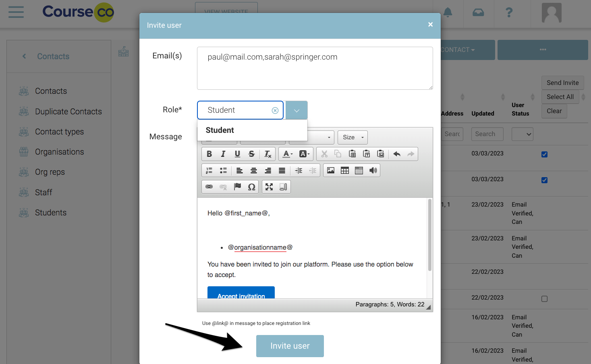Insert special character with Omega icon
Viewport: 591px width, 364px height.
(x=251, y=187)
